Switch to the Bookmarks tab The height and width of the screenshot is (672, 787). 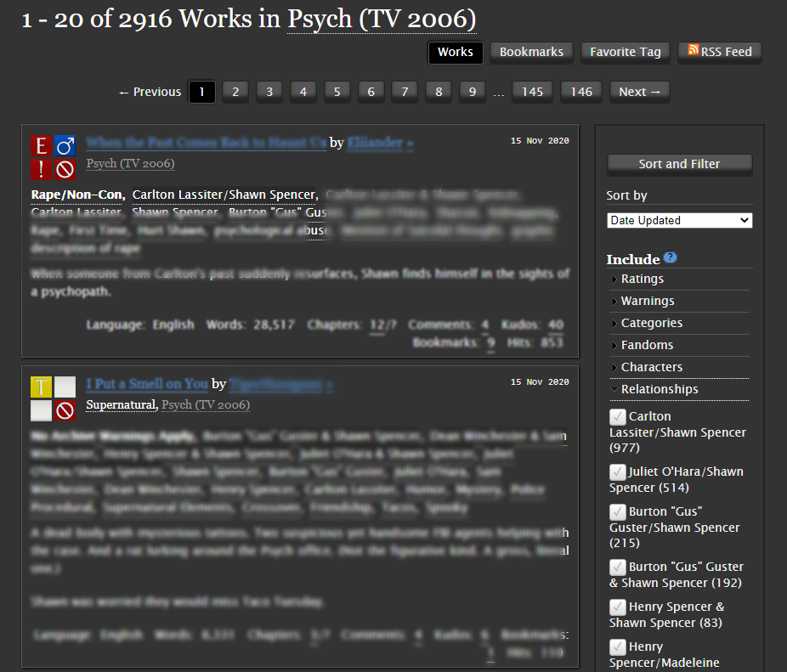click(x=531, y=52)
